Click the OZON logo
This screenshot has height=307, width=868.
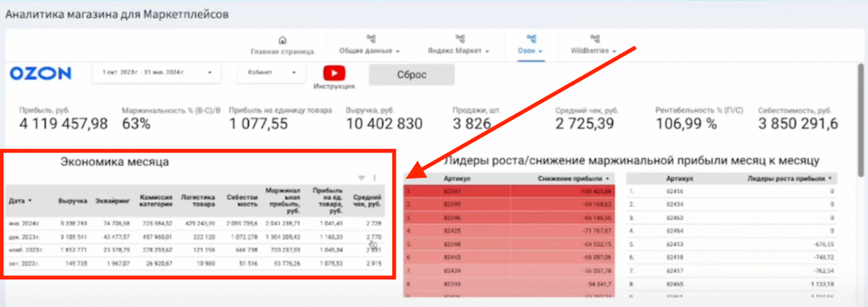(41, 73)
